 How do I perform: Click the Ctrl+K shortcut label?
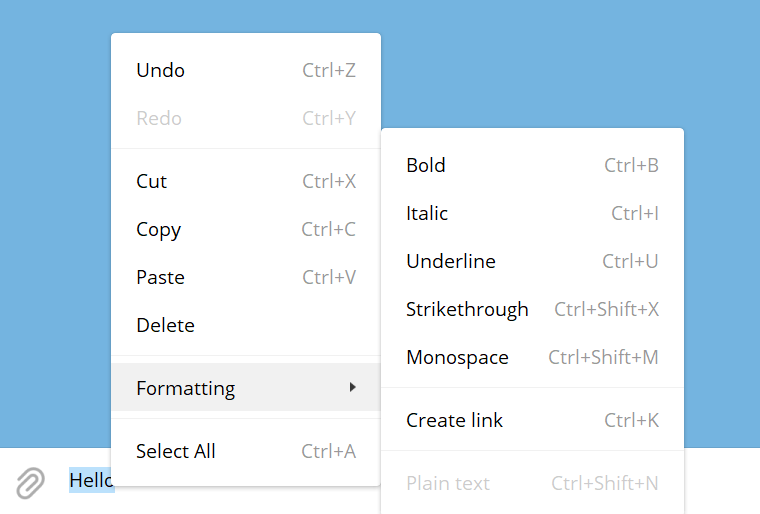631,421
